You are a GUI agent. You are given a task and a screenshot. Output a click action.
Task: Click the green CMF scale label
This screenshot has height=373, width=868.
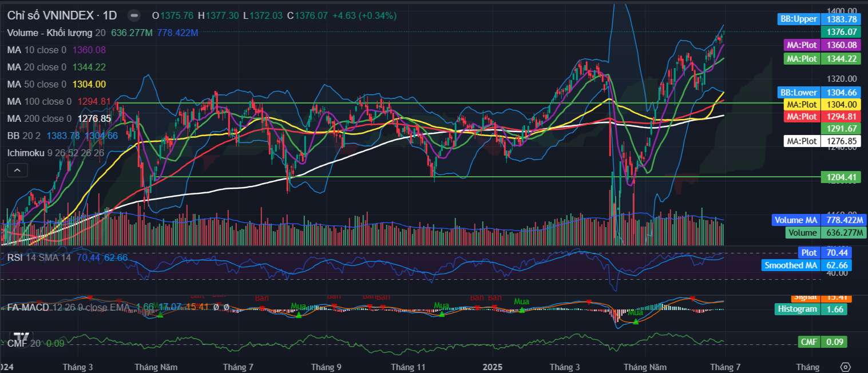click(808, 342)
